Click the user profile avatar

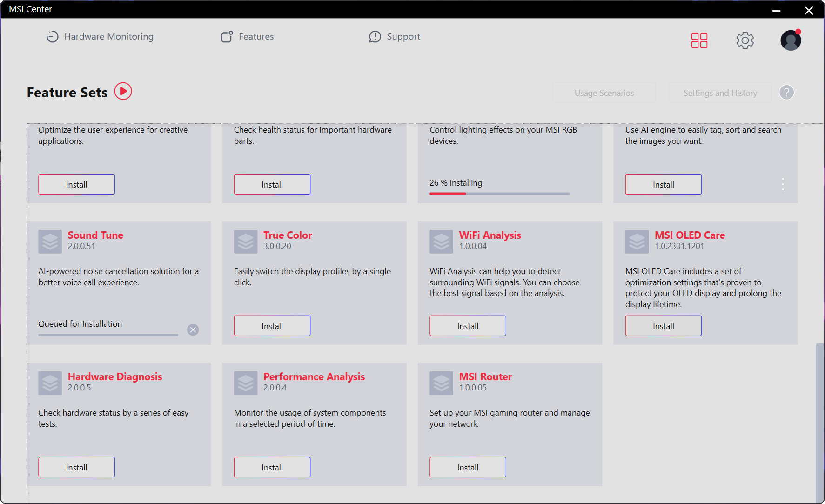coord(791,40)
